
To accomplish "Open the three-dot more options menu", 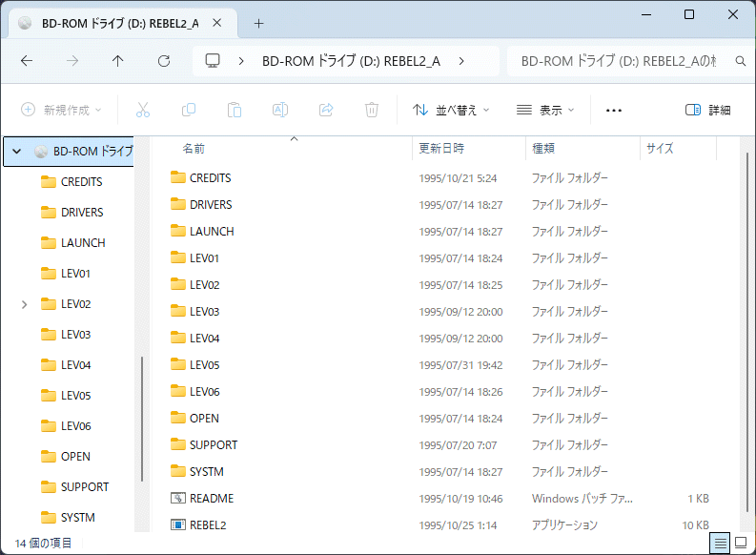I will click(x=614, y=111).
